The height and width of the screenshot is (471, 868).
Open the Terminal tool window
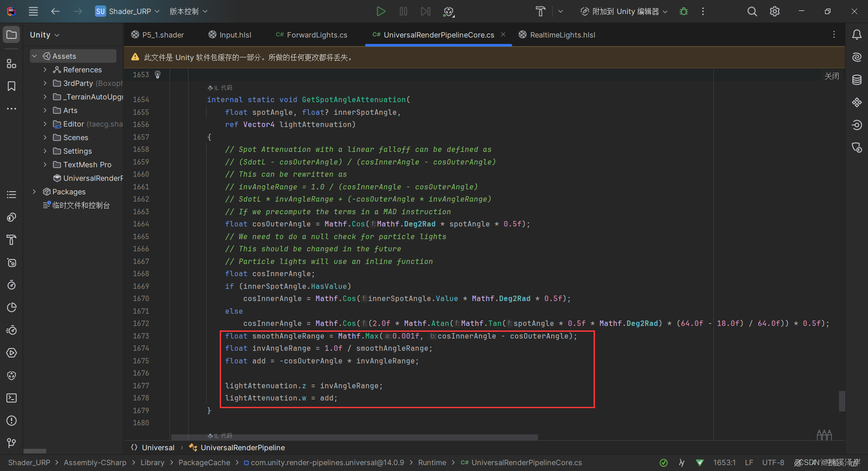(12, 398)
